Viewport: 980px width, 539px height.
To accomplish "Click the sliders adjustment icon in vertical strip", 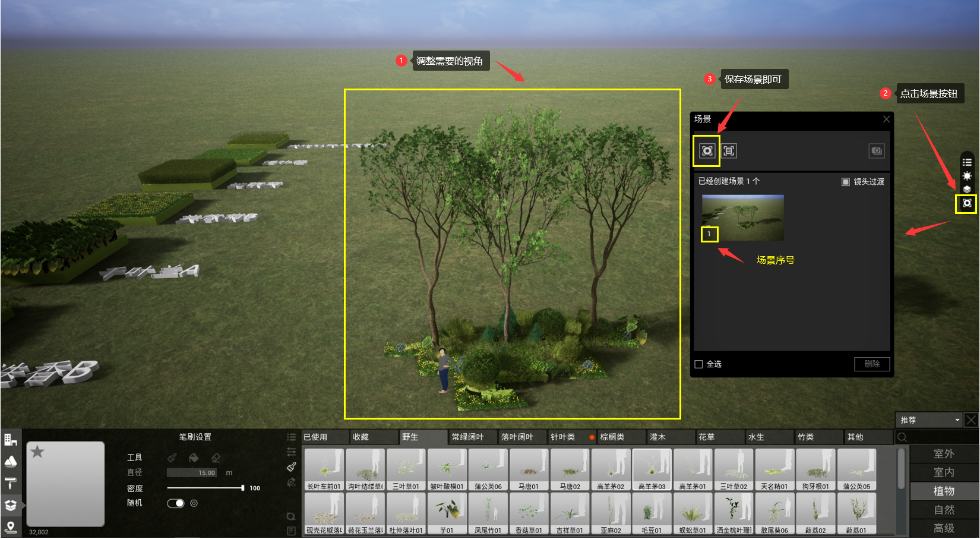I will (291, 452).
